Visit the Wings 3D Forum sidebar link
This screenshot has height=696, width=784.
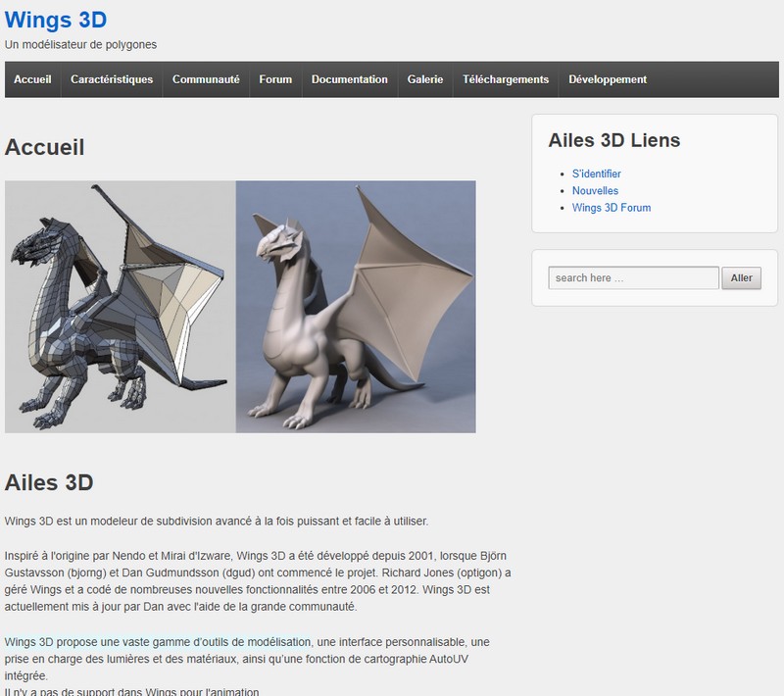[x=612, y=208]
